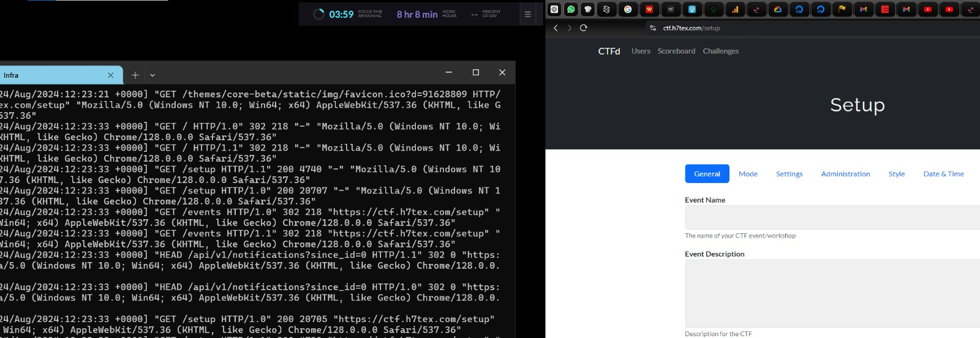This screenshot has width=980, height=338.
Task: Open the Administration setup tab
Action: point(845,174)
